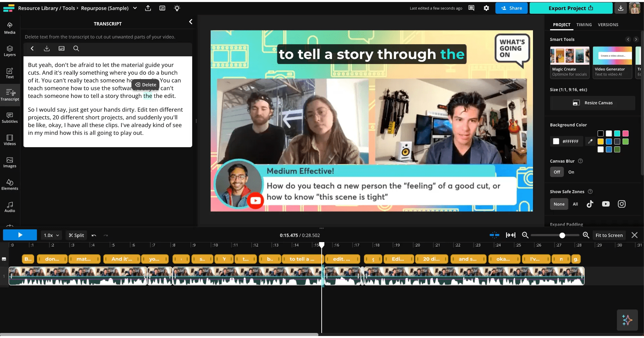
Task: Open the Magic Create smart tool card
Action: click(x=570, y=63)
